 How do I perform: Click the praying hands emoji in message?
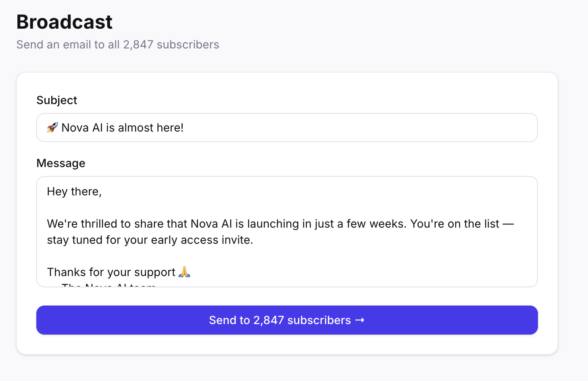click(184, 272)
